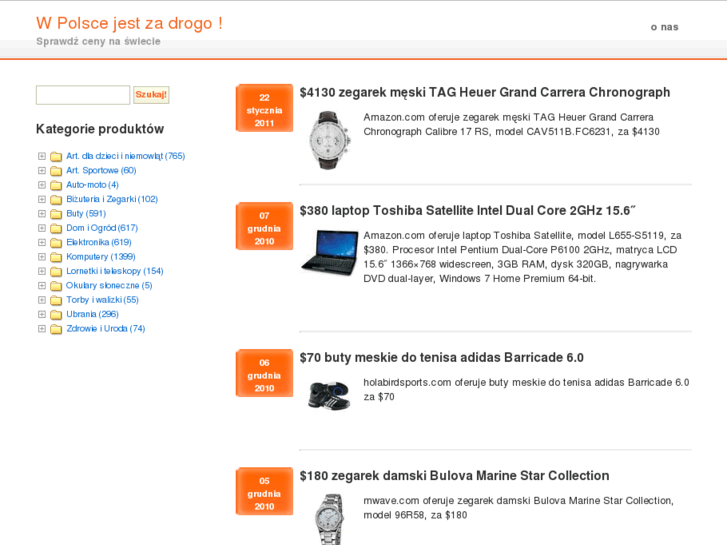Click the 06 grudnia 2010 date badge
The image size is (727, 545).
pyautogui.click(x=264, y=373)
